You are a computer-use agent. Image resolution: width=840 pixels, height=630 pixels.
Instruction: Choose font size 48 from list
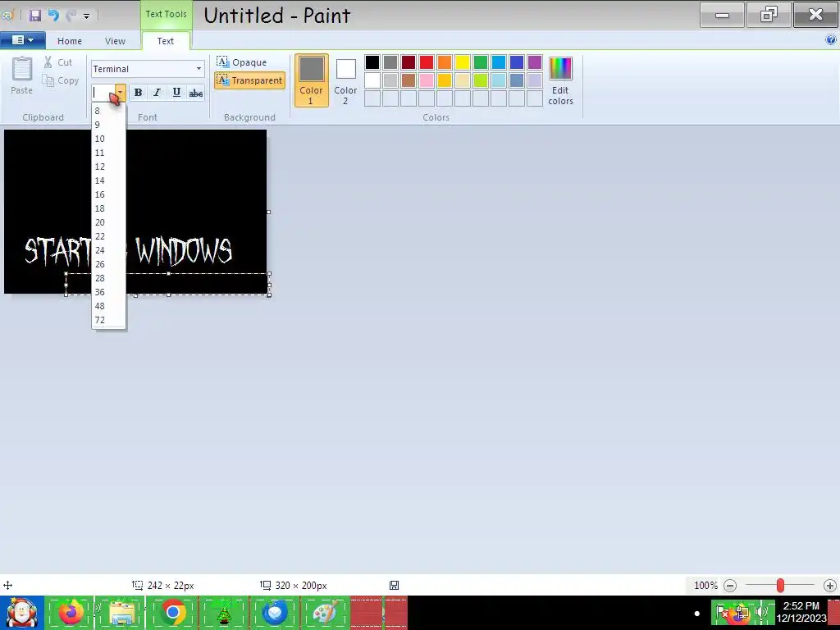pos(109,306)
